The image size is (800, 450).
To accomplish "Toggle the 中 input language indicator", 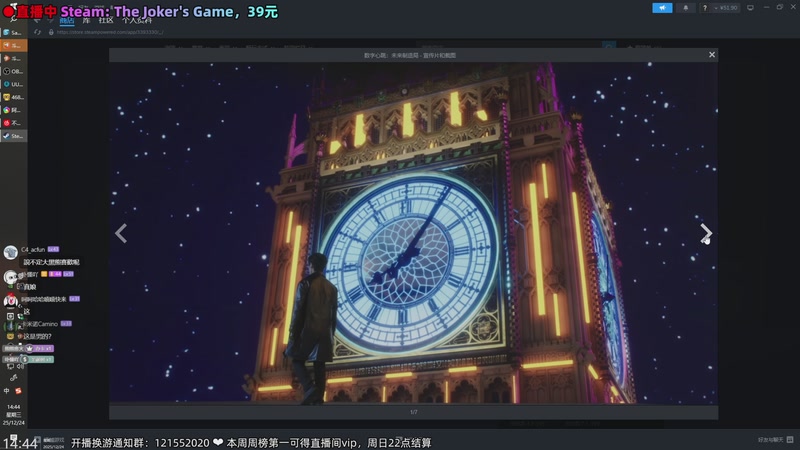I will (7, 391).
